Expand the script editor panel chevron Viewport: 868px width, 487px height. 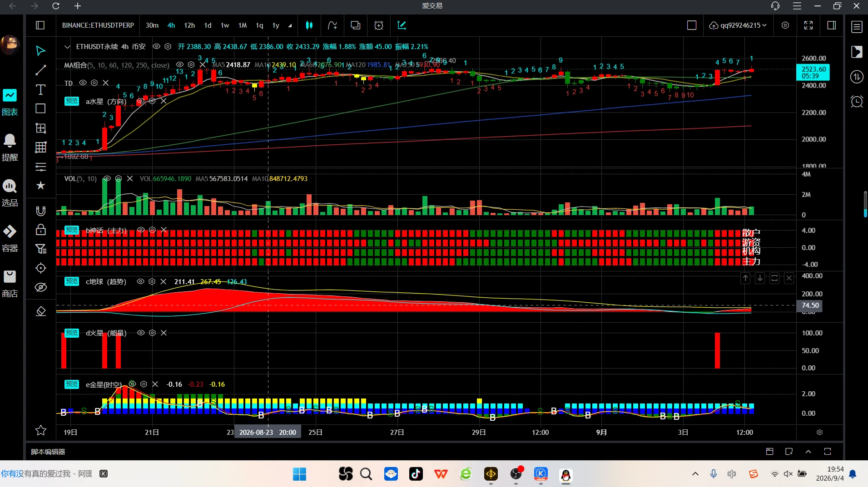tap(808, 452)
